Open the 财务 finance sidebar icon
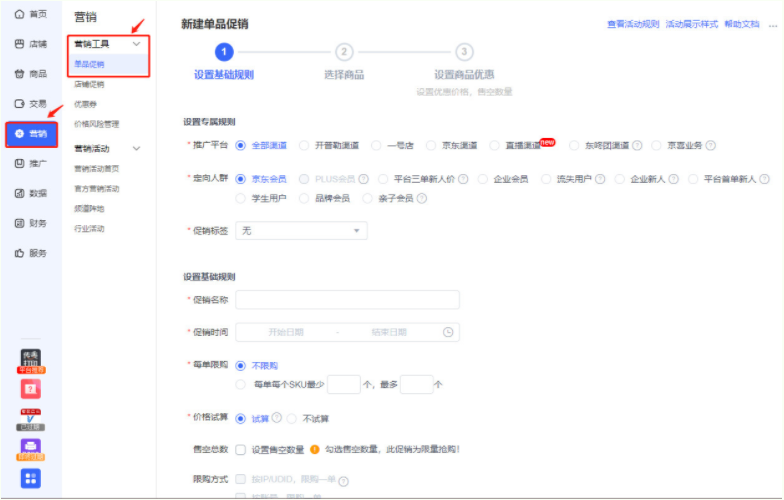Screen dimensions: 784x500 point(20,223)
